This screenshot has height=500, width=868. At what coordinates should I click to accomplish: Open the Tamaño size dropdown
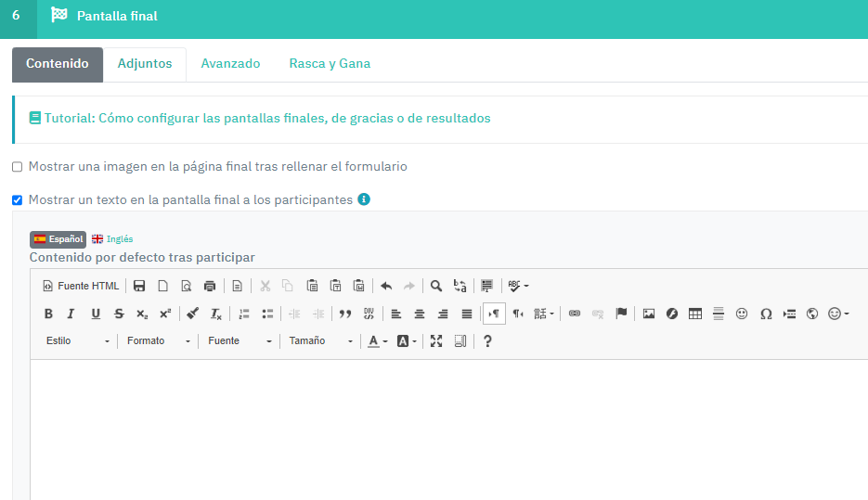pos(320,340)
